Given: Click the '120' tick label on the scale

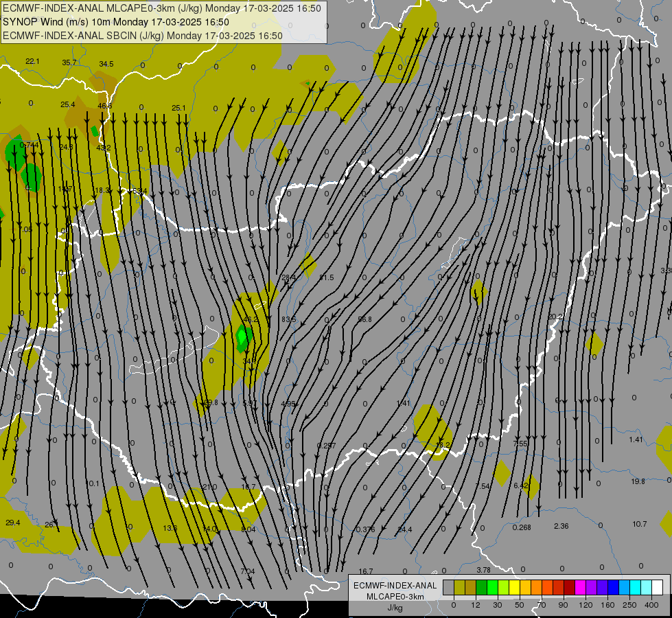Looking at the screenshot, I should tap(586, 605).
